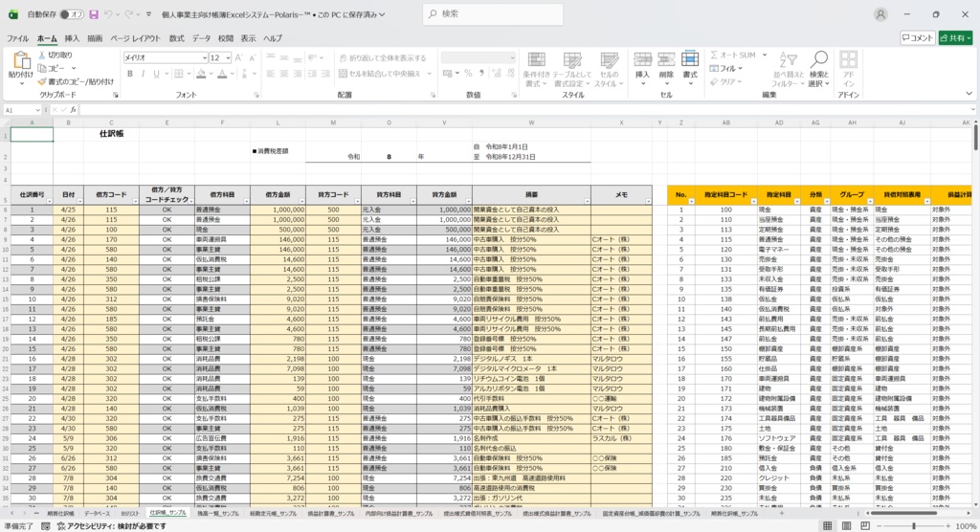Click the center align icon

284,74
